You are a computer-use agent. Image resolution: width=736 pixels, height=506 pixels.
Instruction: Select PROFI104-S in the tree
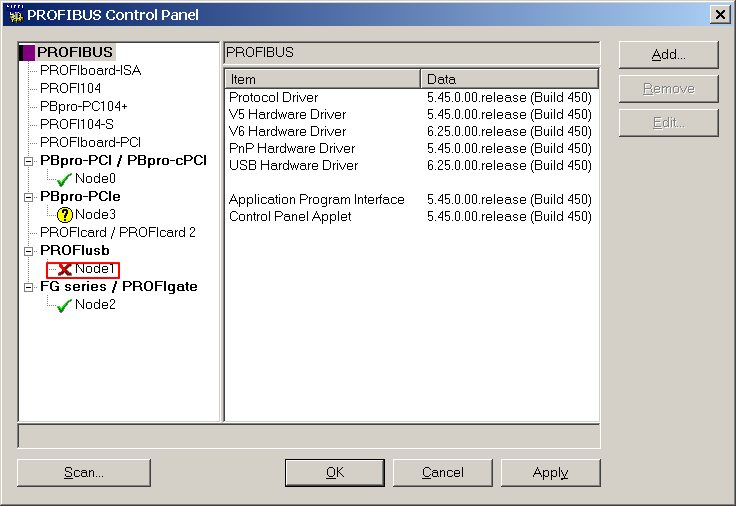[x=77, y=124]
